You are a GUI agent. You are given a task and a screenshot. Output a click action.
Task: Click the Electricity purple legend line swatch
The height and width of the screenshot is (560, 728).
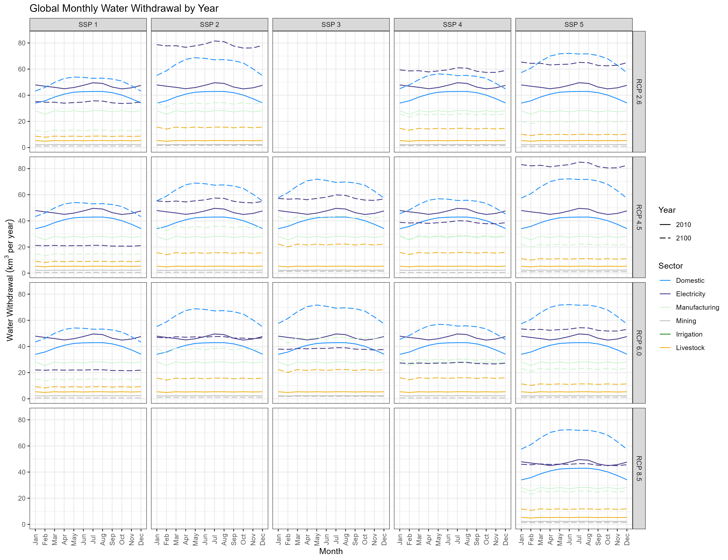pos(665,294)
